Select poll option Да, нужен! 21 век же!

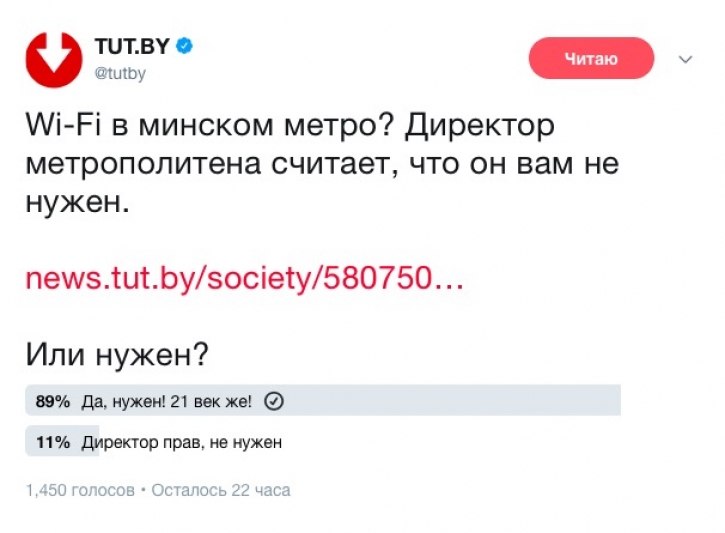point(167,402)
